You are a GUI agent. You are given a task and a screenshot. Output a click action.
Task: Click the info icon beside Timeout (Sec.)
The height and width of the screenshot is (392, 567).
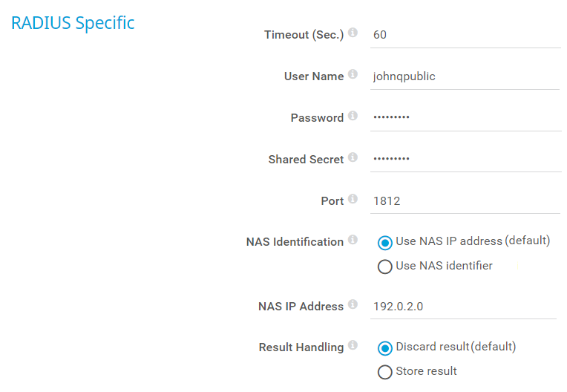point(353,33)
